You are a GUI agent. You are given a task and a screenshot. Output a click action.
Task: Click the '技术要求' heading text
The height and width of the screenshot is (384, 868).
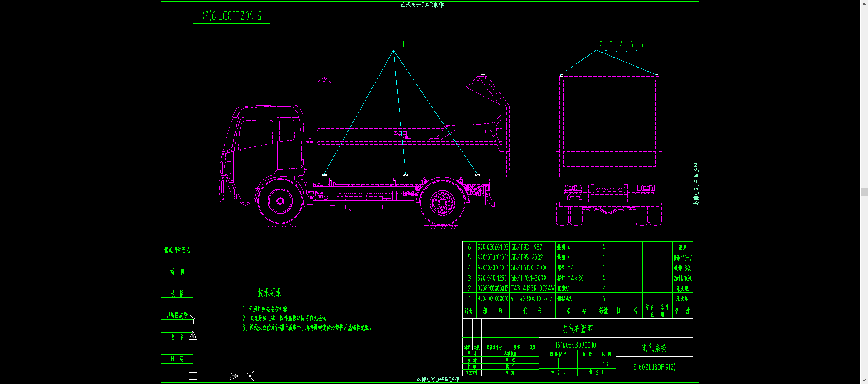(270, 293)
